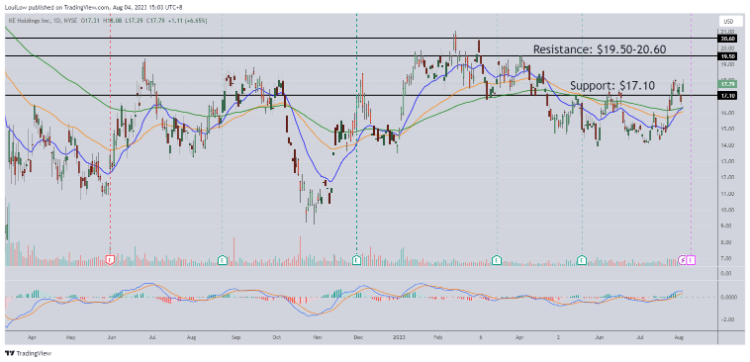The height and width of the screenshot is (362, 750).
Task: Click the green earnings marker before the second Jun label
Action: [582, 260]
